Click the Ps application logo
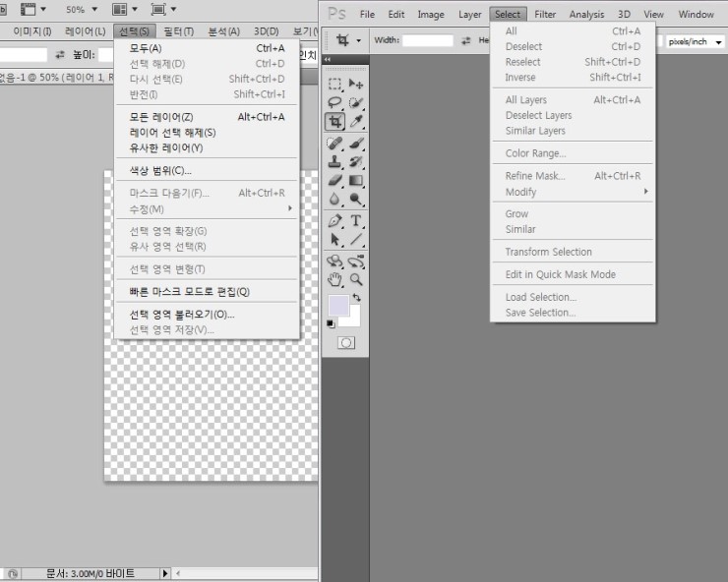Screen dimensions: 728x582 coord(336,14)
